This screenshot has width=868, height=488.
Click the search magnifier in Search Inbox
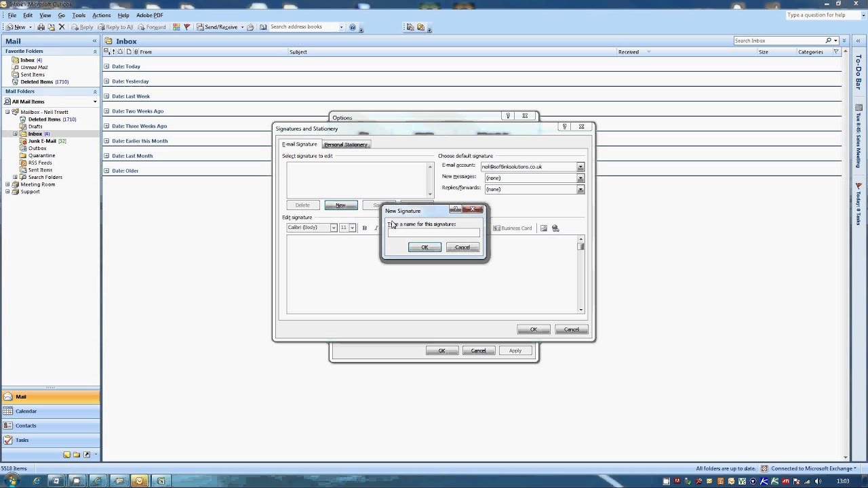pos(829,41)
